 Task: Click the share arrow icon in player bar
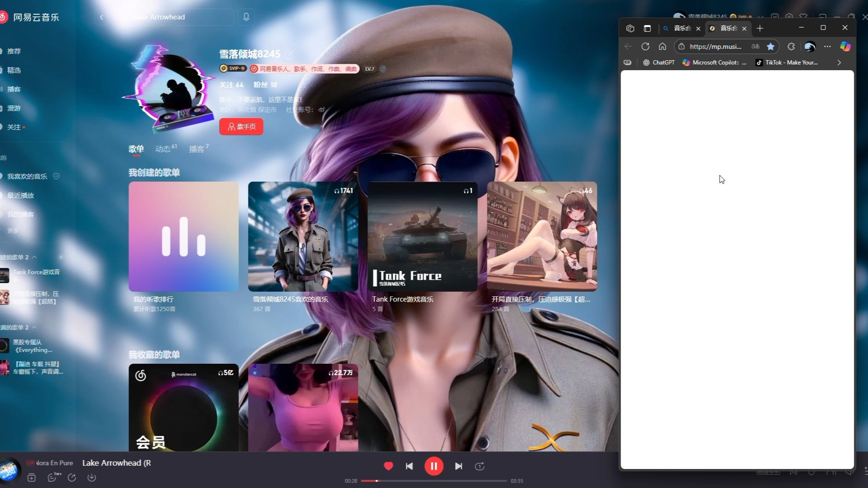(72, 478)
